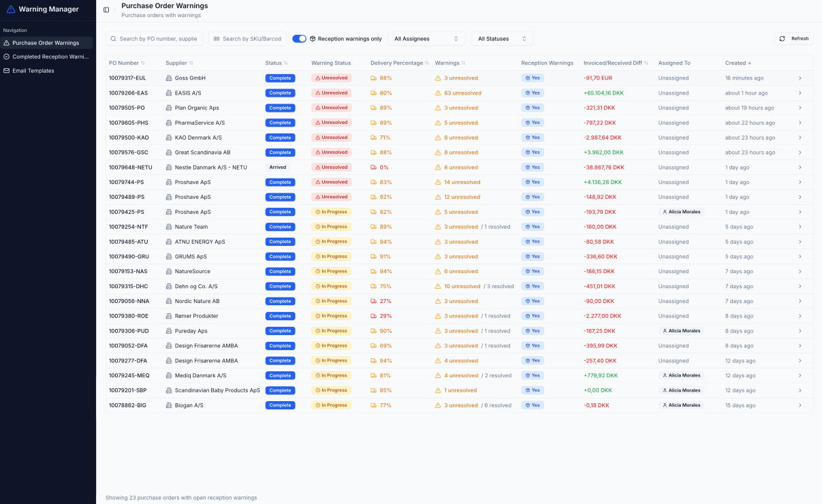Sort by Delivery Percentage column

click(396, 63)
